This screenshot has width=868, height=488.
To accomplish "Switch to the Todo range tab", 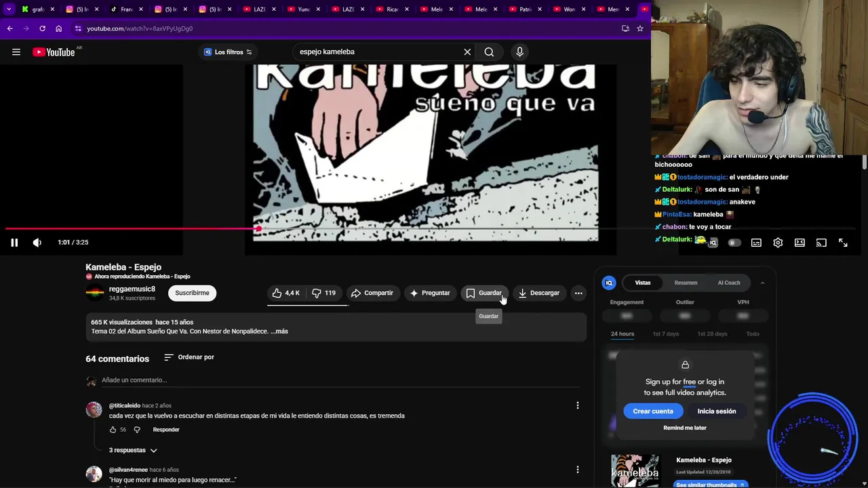I will (753, 334).
